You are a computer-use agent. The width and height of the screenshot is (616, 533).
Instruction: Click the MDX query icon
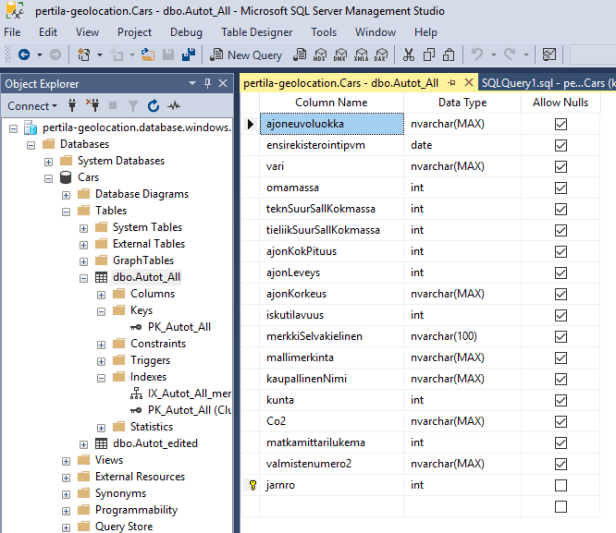coord(320,55)
